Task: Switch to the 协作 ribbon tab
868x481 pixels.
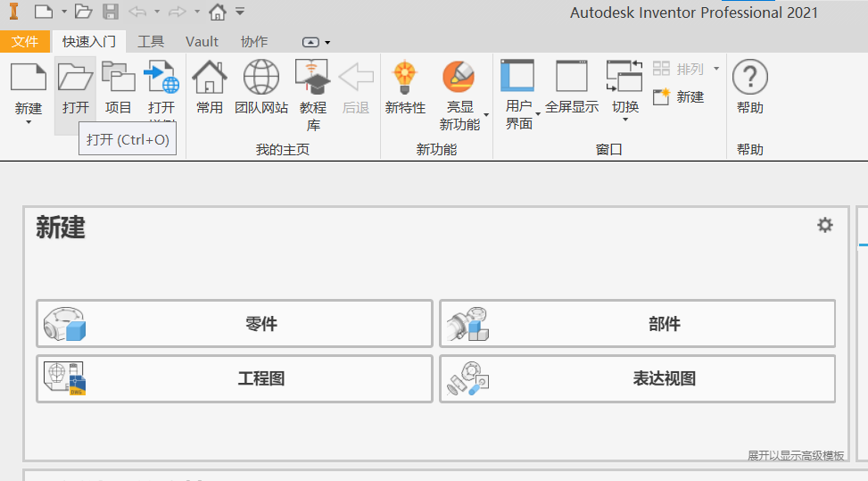Action: (x=254, y=42)
